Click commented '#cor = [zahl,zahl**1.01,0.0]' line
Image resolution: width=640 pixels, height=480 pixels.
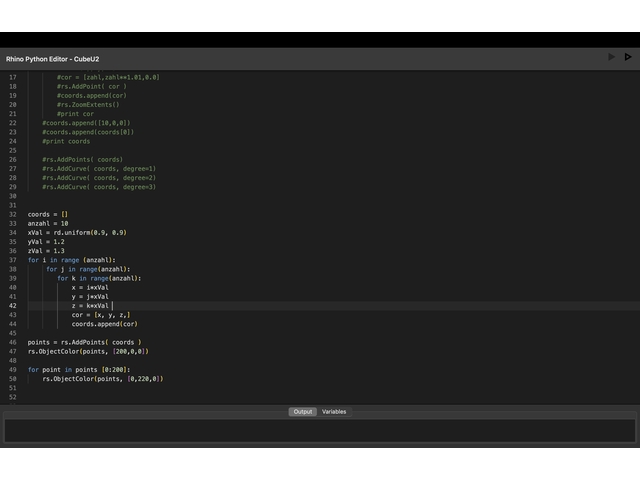[108, 77]
